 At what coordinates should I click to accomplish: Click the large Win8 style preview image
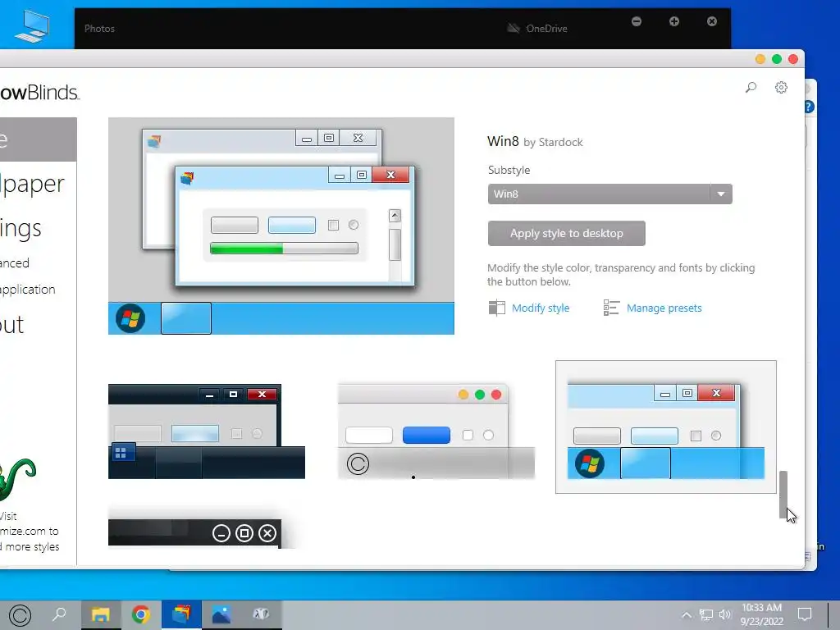click(x=281, y=226)
